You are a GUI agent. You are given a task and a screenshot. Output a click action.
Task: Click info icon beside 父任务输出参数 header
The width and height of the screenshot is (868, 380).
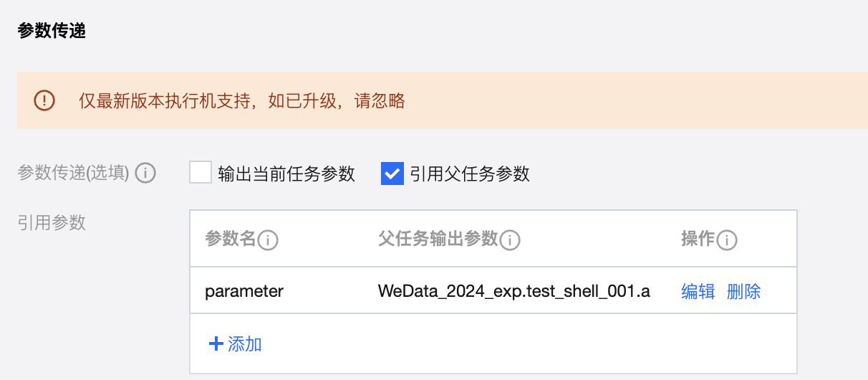pos(510,240)
